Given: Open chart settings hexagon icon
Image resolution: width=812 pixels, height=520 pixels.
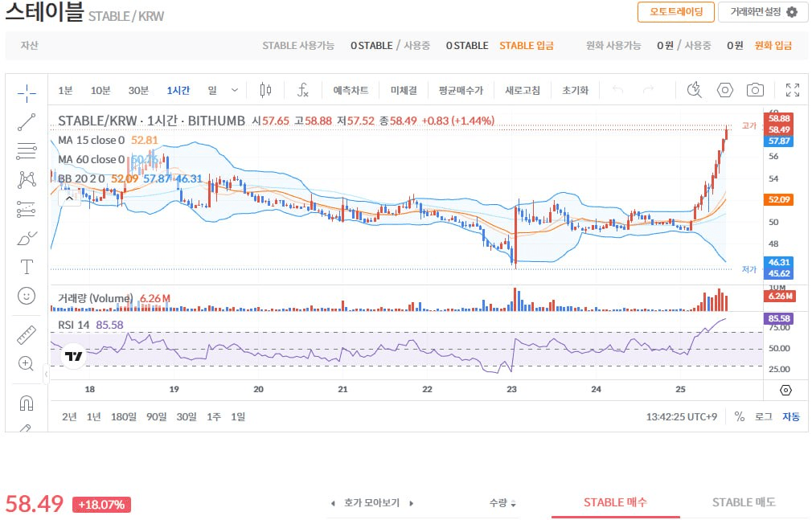Looking at the screenshot, I should [x=725, y=90].
